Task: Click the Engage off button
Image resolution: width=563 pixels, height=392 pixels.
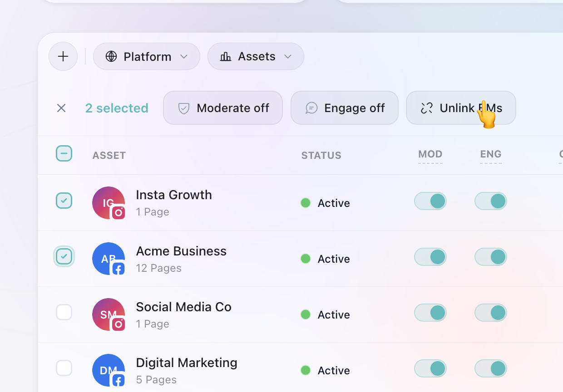Action: 345,108
